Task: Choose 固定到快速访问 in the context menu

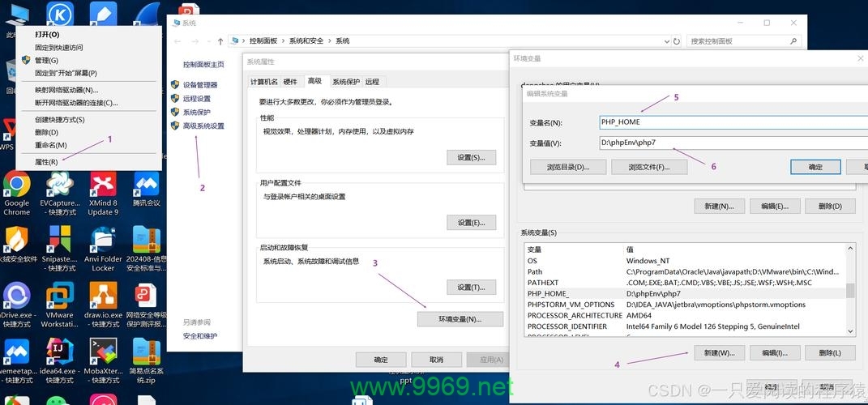Action: click(x=89, y=48)
